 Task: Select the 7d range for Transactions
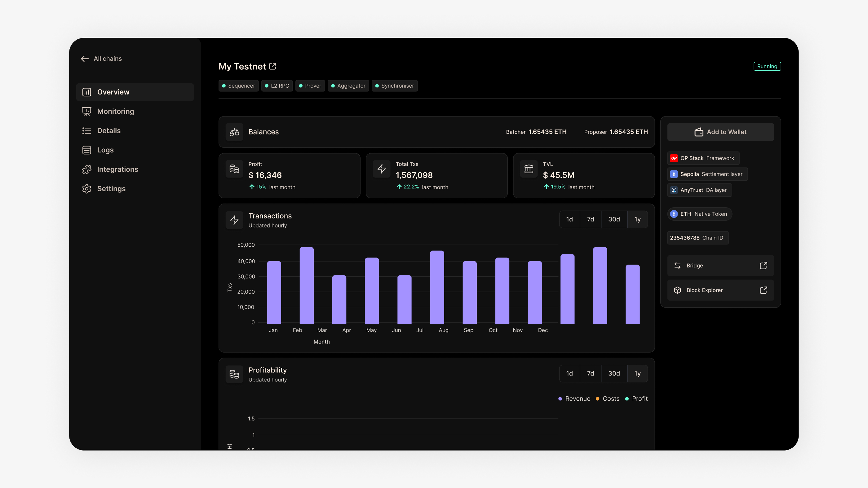(590, 219)
